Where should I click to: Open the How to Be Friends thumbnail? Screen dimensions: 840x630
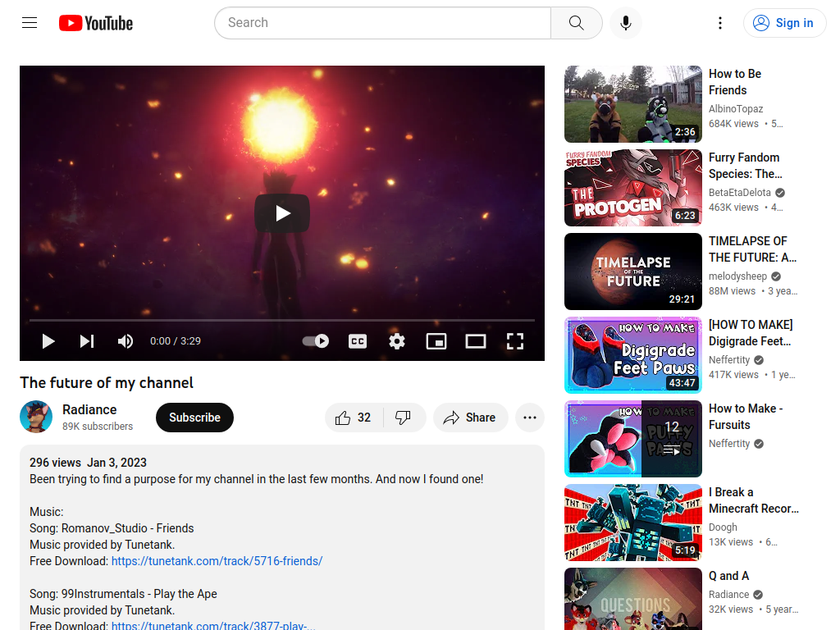(633, 104)
